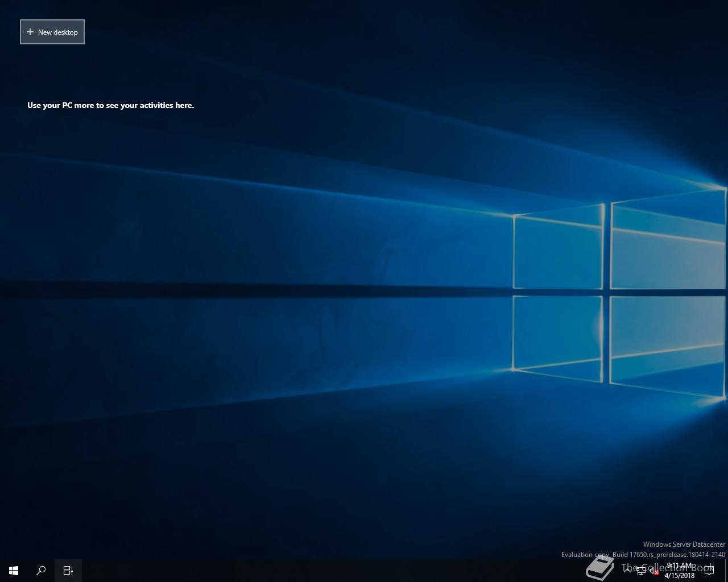Show hidden tray icons chevron
This screenshot has width=728, height=582.
[627, 571]
